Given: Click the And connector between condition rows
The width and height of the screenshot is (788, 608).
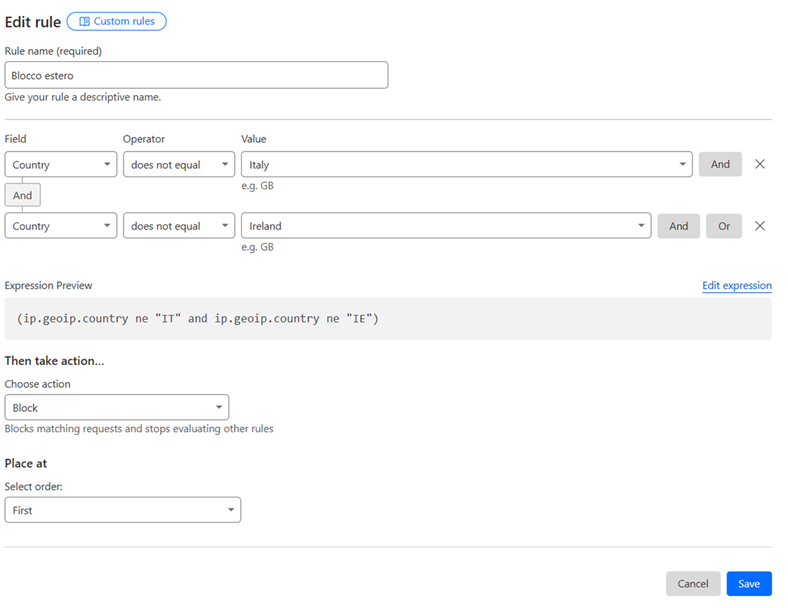Looking at the screenshot, I should point(23,195).
